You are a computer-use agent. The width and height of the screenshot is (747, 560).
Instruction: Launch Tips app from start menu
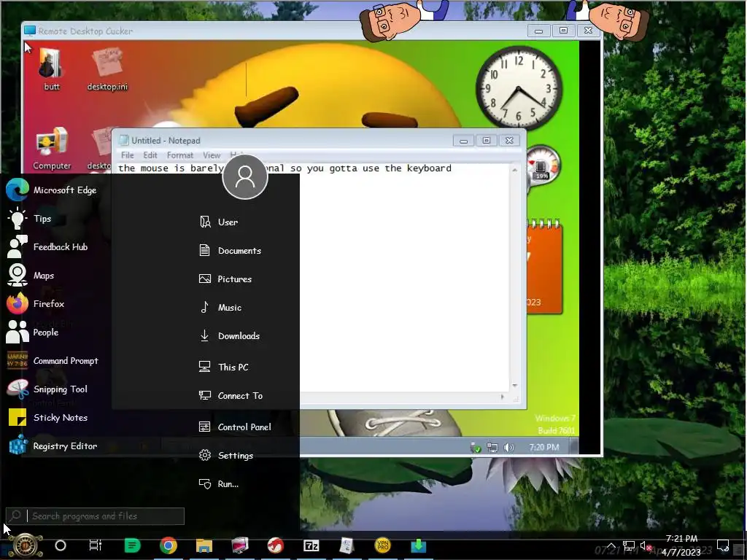tap(29, 219)
